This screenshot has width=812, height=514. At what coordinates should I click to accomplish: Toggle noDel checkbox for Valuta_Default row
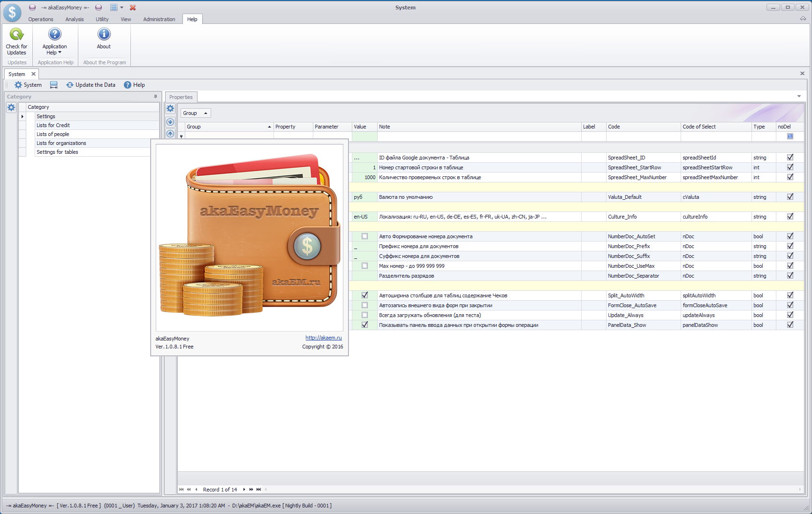tap(790, 197)
